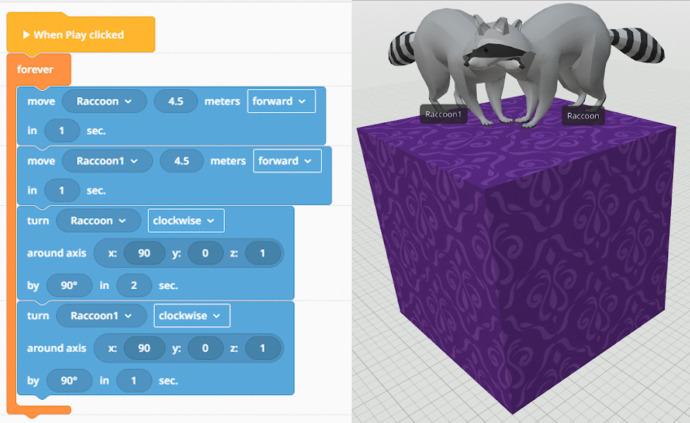Open the Raccoon object dropdown in first move block

tap(104, 101)
